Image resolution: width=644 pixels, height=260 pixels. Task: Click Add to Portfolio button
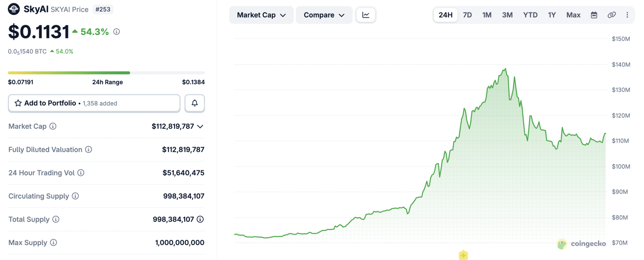94,103
